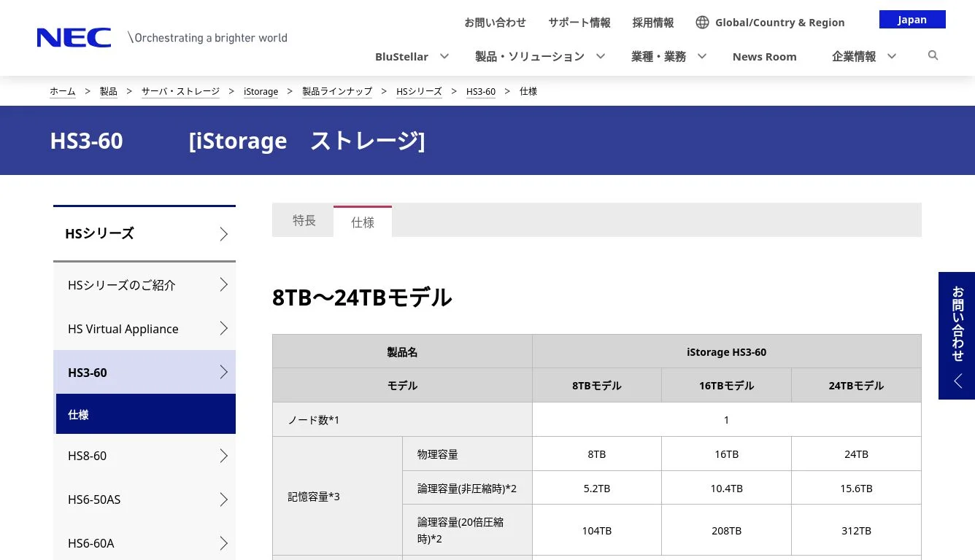Click the 8TBモデル column header

(597, 385)
